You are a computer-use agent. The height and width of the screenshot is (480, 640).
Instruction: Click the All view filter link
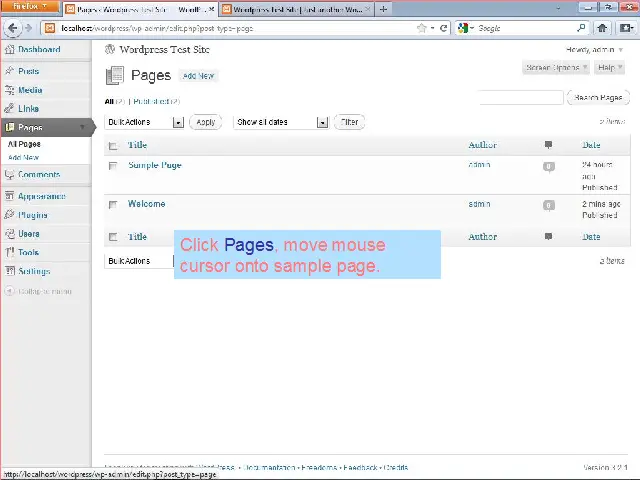point(109,101)
